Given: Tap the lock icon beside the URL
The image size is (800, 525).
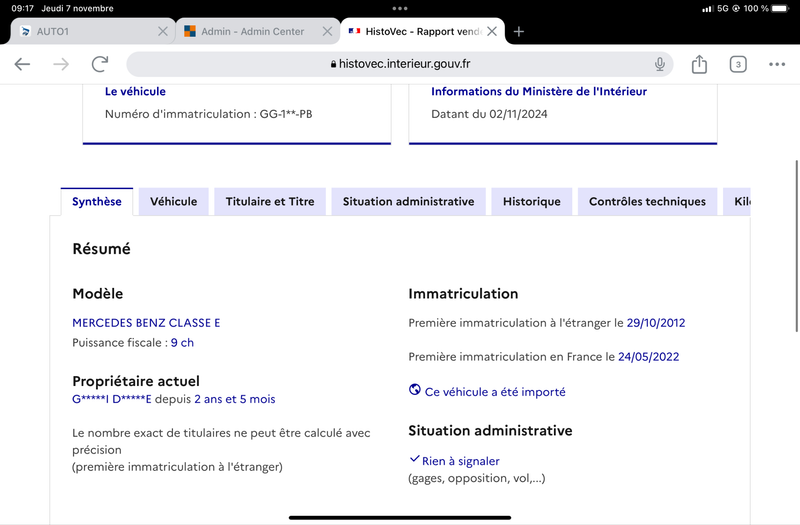Looking at the screenshot, I should (x=333, y=64).
